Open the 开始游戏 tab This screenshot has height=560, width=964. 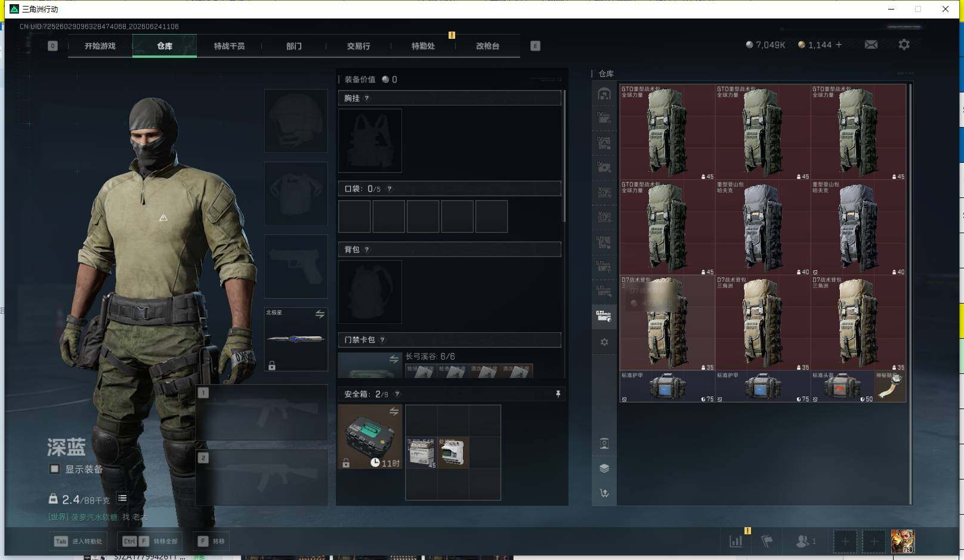(x=100, y=46)
